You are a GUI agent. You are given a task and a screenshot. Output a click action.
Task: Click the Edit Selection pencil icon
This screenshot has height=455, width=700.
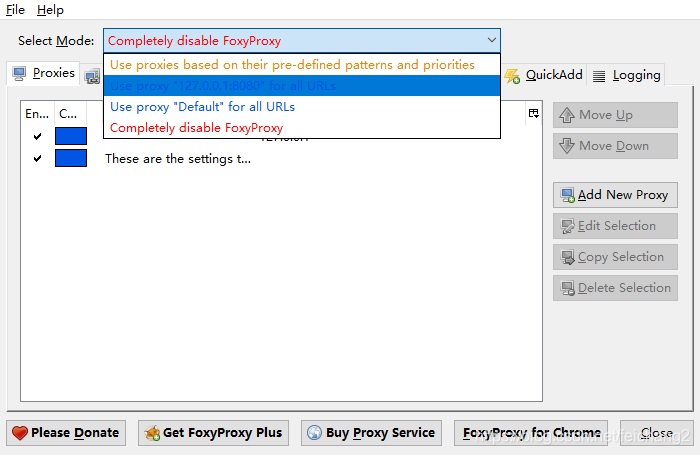(x=568, y=226)
